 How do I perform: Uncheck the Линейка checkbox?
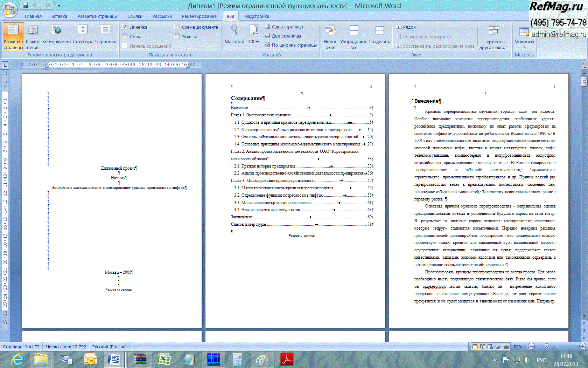pos(125,27)
